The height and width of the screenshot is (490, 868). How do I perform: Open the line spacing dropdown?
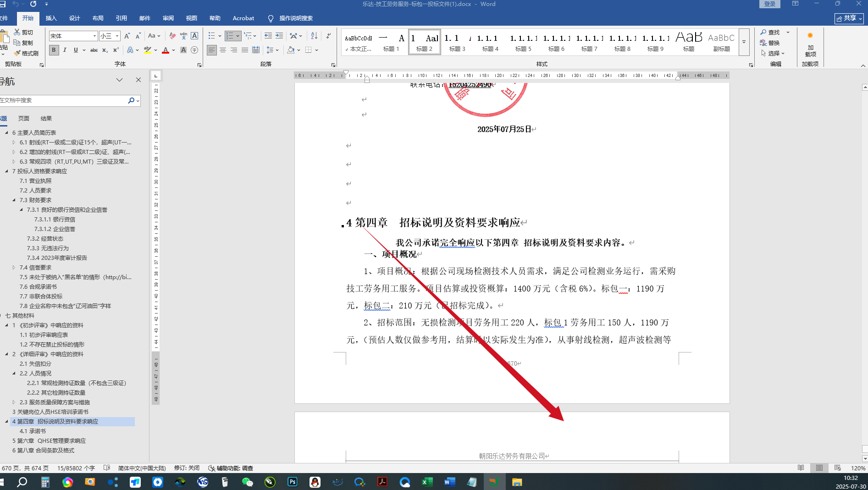[x=272, y=50]
